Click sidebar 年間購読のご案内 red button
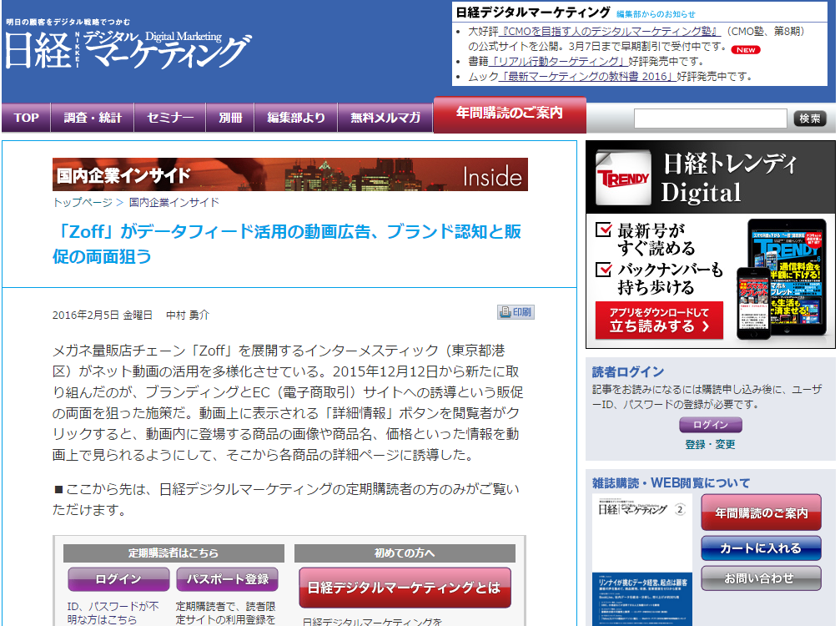The width and height of the screenshot is (840, 626). (x=761, y=512)
